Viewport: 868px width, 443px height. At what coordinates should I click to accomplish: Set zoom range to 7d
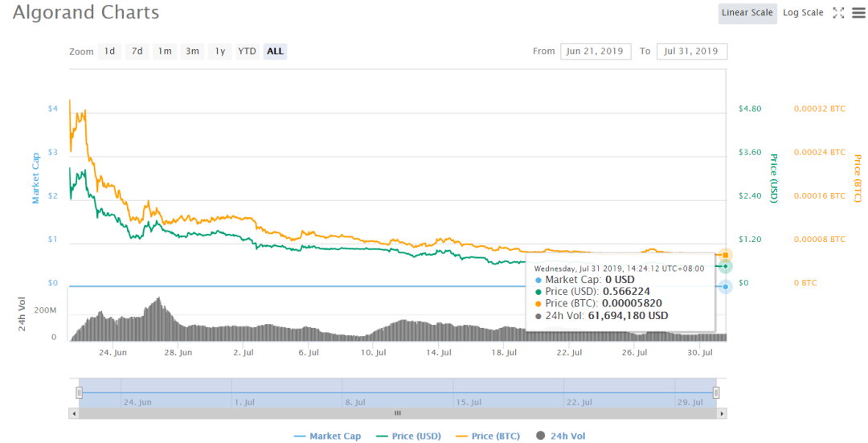tap(137, 51)
